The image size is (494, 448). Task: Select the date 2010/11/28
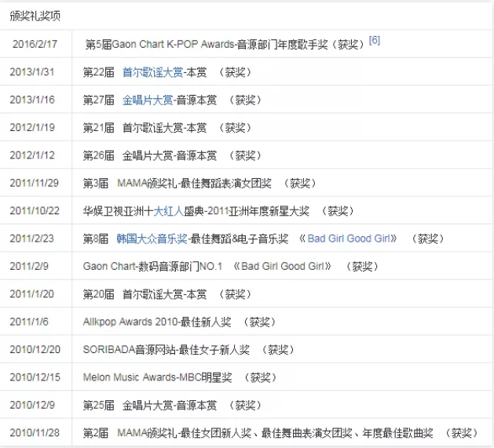(35, 433)
